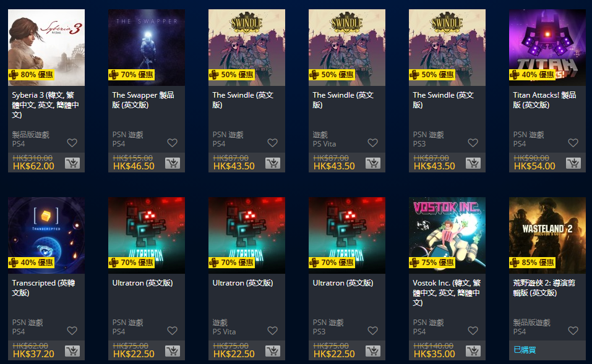Add Titan Attacks! to the cart
The height and width of the screenshot is (364, 592).
point(573,163)
